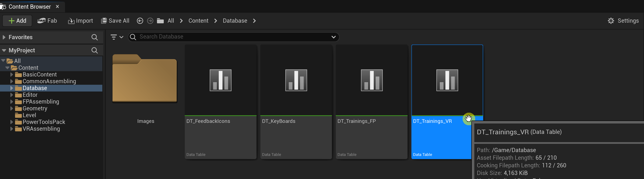The height and width of the screenshot is (179, 644).
Task: Open the Content Browser Settings
Action: coord(623,21)
